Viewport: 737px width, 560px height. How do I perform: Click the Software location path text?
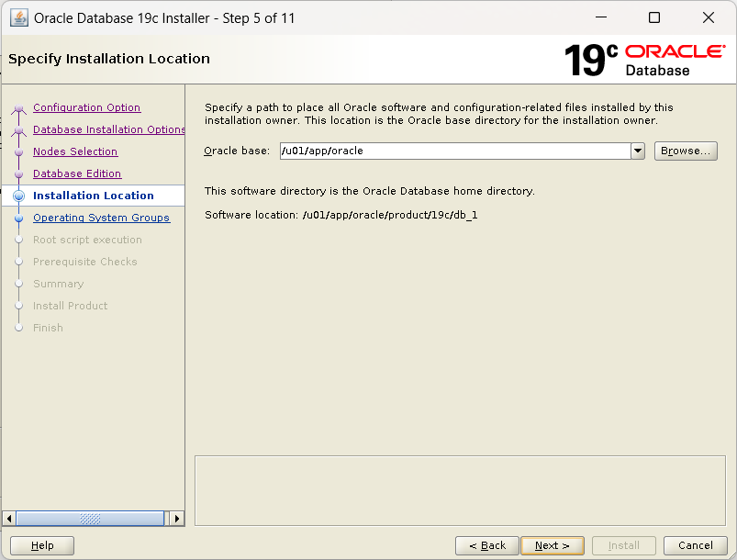(x=390, y=215)
